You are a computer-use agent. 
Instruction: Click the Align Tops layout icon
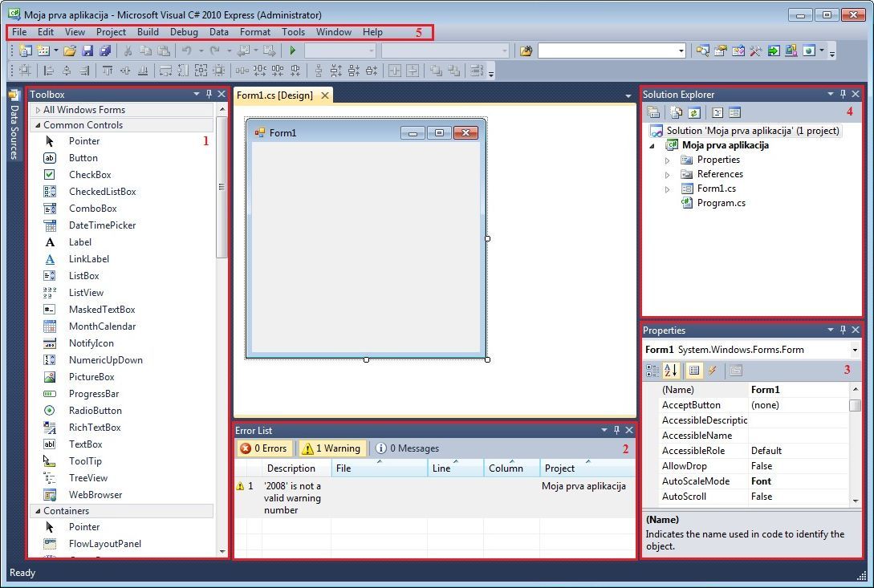pyautogui.click(x=107, y=71)
